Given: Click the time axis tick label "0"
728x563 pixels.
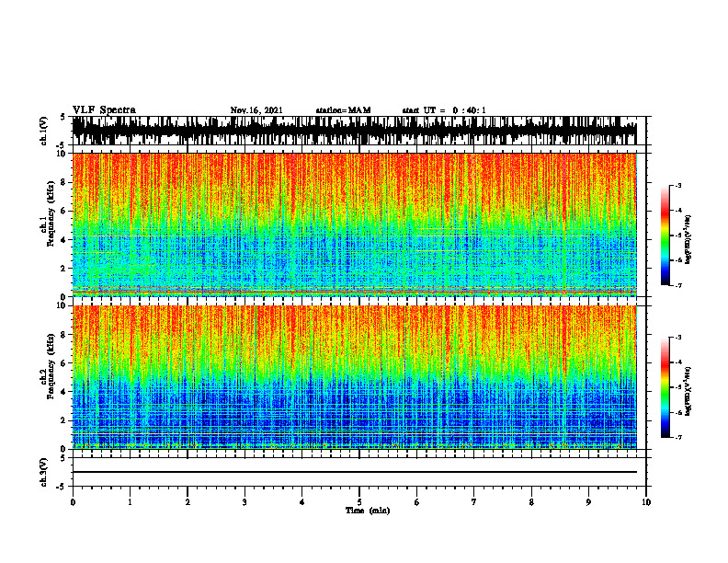Looking at the screenshot, I should coord(73,502).
